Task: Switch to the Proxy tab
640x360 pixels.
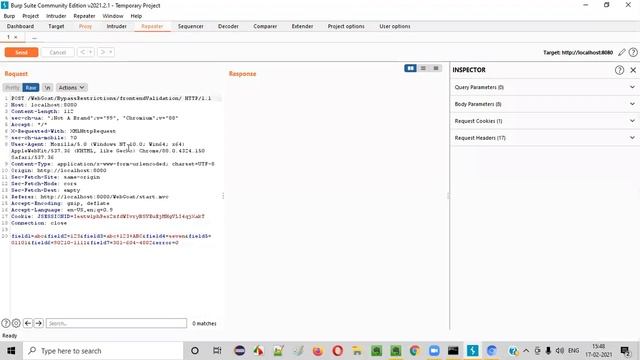Action: (85, 26)
